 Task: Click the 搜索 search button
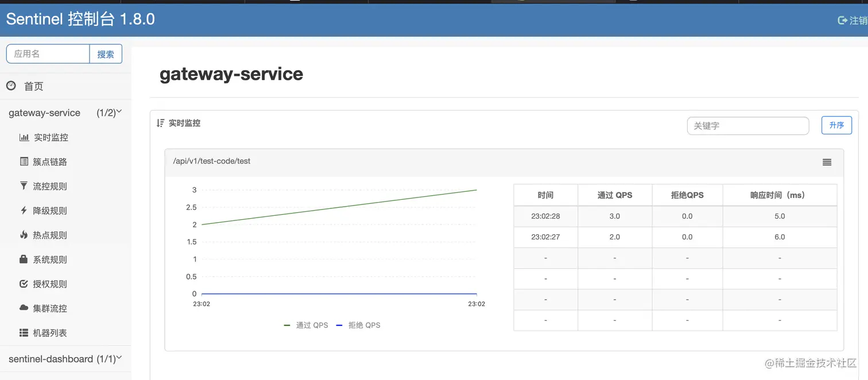click(106, 54)
